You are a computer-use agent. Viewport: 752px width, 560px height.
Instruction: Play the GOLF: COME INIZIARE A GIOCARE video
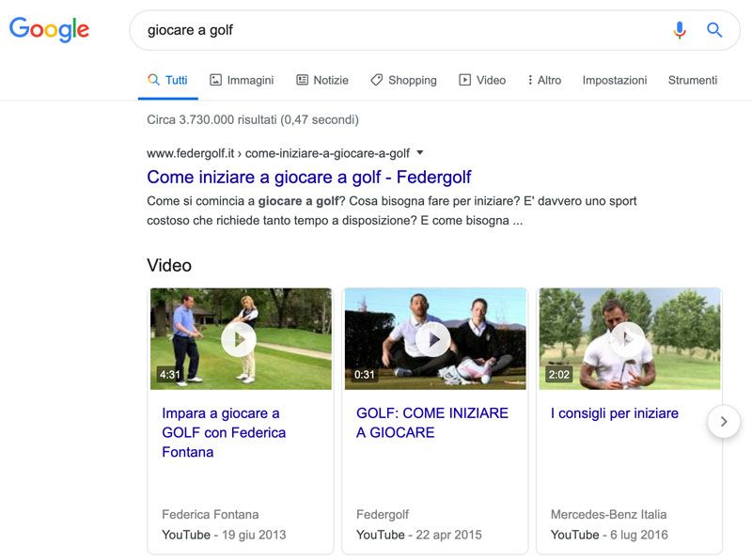[433, 341]
